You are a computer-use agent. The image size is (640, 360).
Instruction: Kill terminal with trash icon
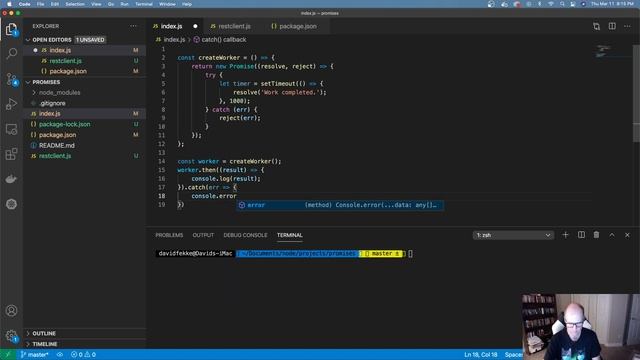(x=596, y=235)
